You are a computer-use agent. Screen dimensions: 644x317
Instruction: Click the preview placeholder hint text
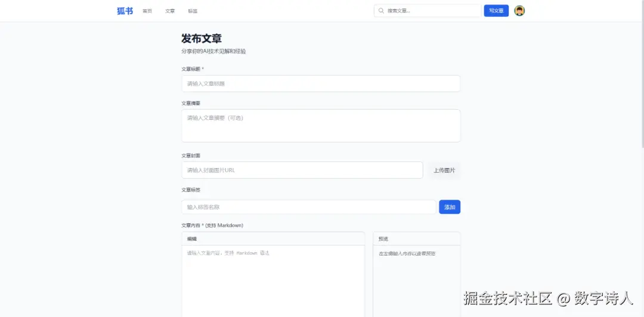pos(407,253)
